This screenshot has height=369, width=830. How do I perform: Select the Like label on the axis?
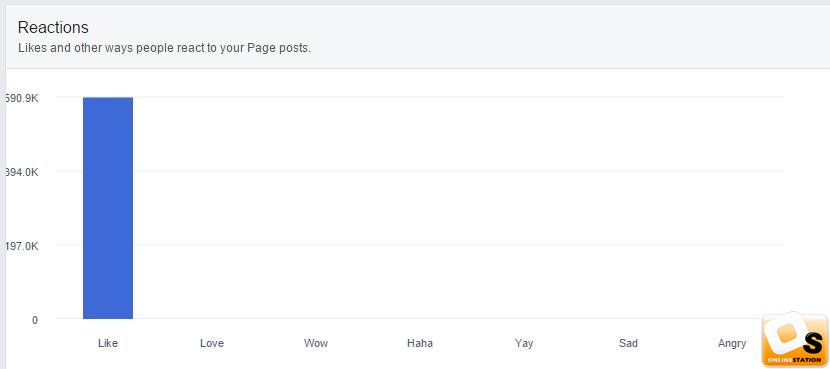coord(108,343)
